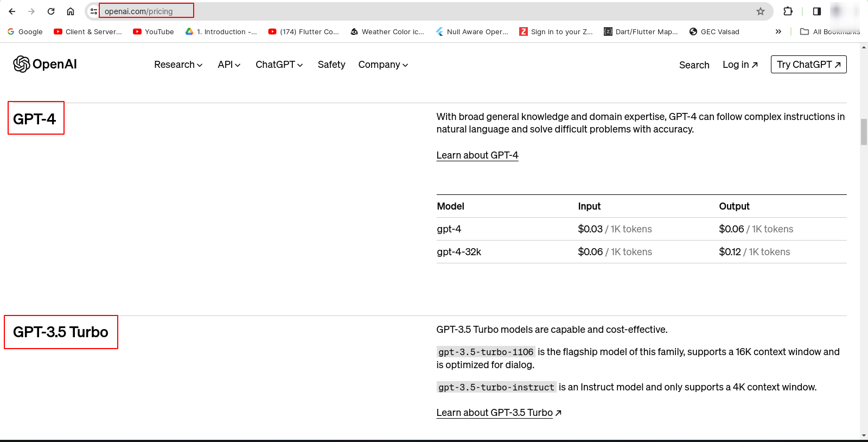The height and width of the screenshot is (442, 868).
Task: Toggle the browser side panel icon
Action: pos(817,11)
